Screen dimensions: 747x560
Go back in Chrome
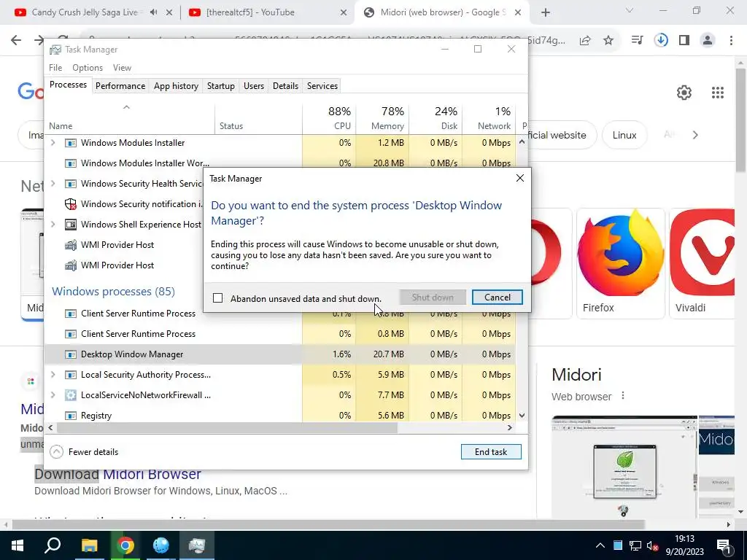pyautogui.click(x=16, y=41)
